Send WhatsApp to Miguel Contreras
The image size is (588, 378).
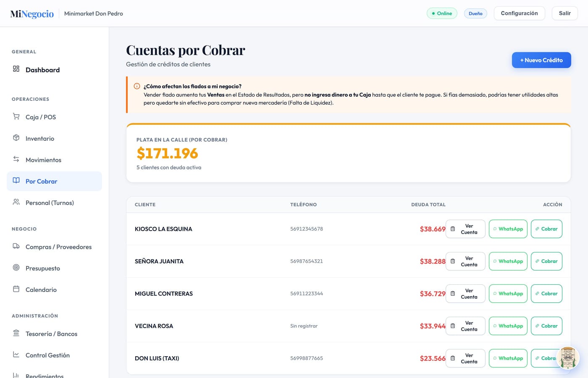coord(508,294)
